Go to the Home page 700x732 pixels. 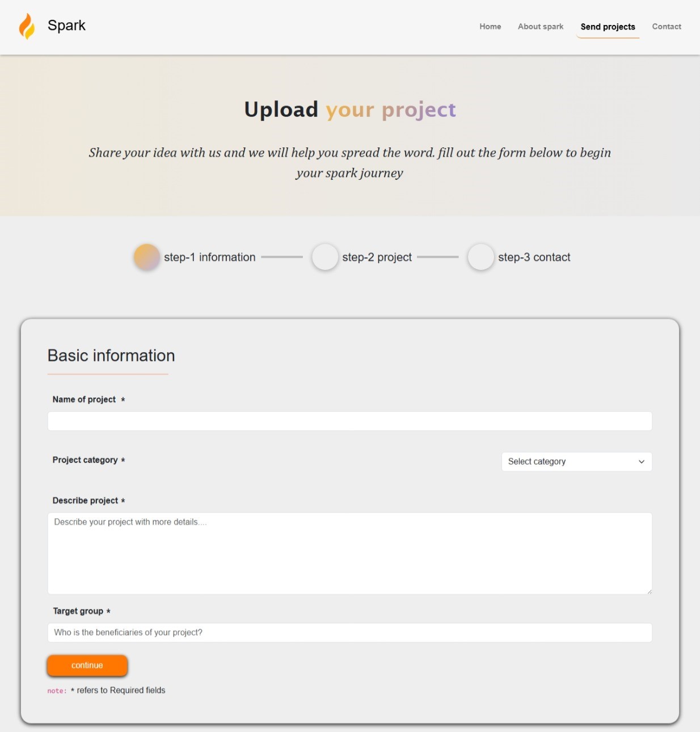[490, 27]
